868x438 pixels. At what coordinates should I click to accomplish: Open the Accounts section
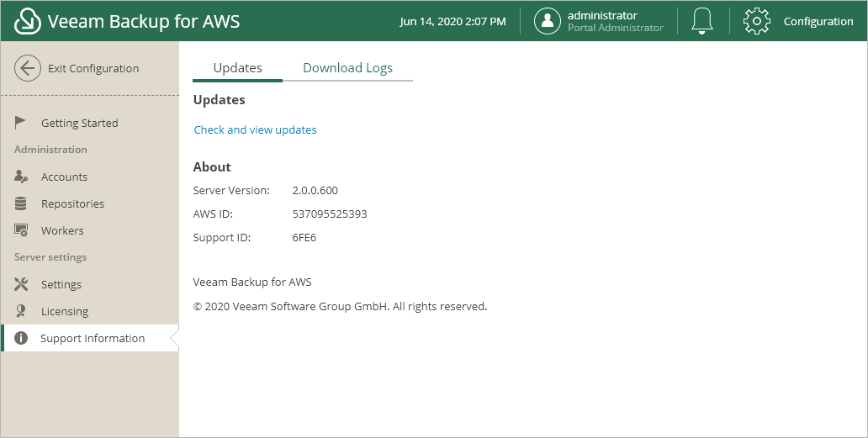(x=90, y=177)
